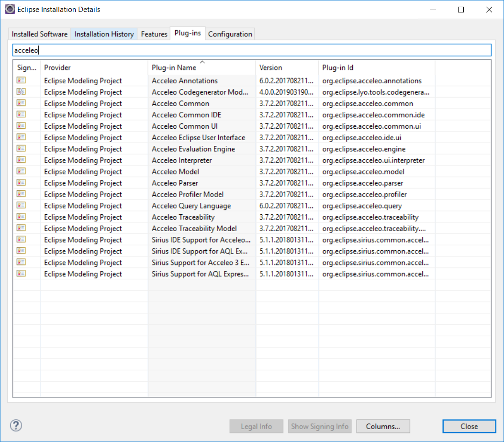
Task: Select the signed icon beside Acceleo Common UI
Action: (21, 126)
